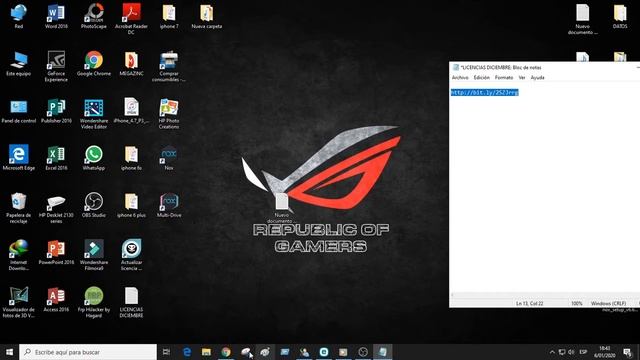Open Archivo menu in Bloc de notas
This screenshot has height=360, width=640.
[x=460, y=78]
